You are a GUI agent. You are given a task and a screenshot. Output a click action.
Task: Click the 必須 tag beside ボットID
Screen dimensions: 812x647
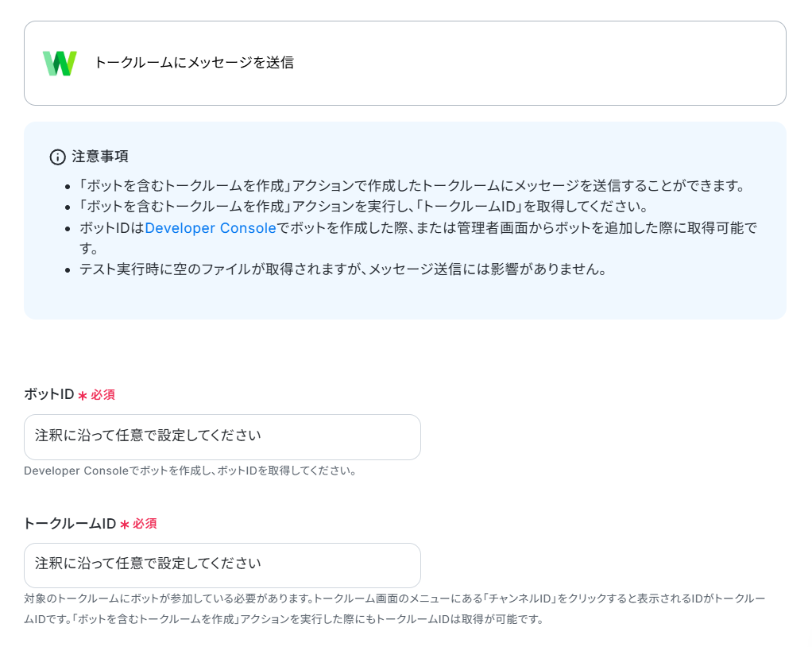click(x=102, y=395)
